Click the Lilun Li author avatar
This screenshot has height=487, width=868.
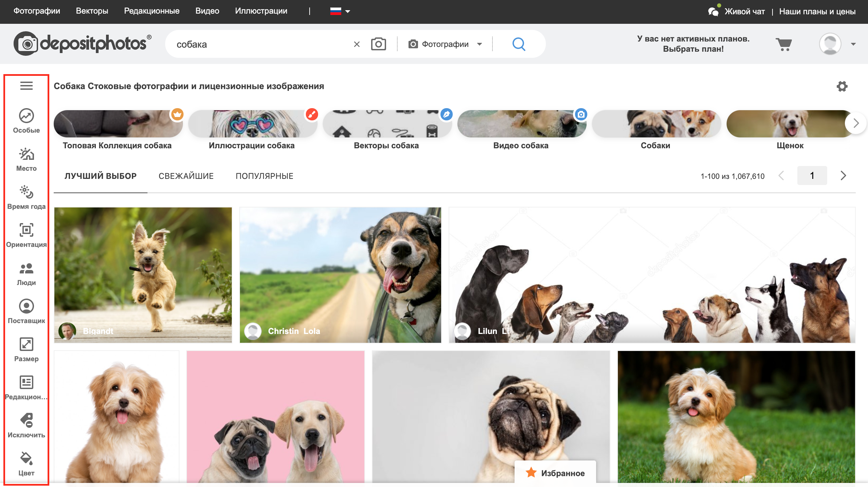point(463,331)
